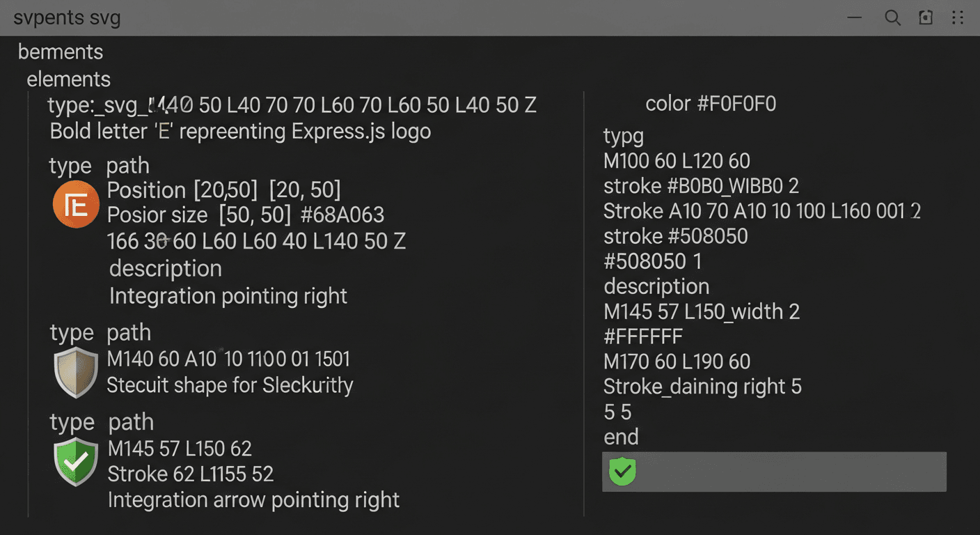Click the 'color #F0F0F0' value
The width and height of the screenshot is (980, 535).
coord(711,104)
